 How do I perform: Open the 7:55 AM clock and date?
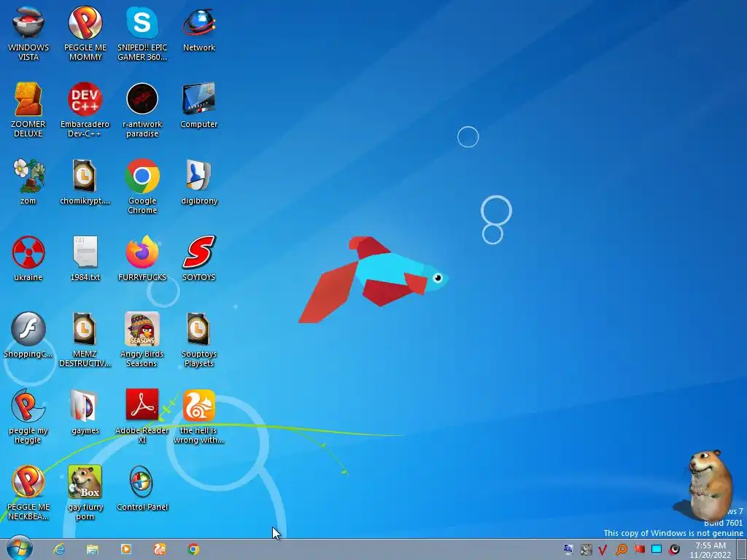711,550
